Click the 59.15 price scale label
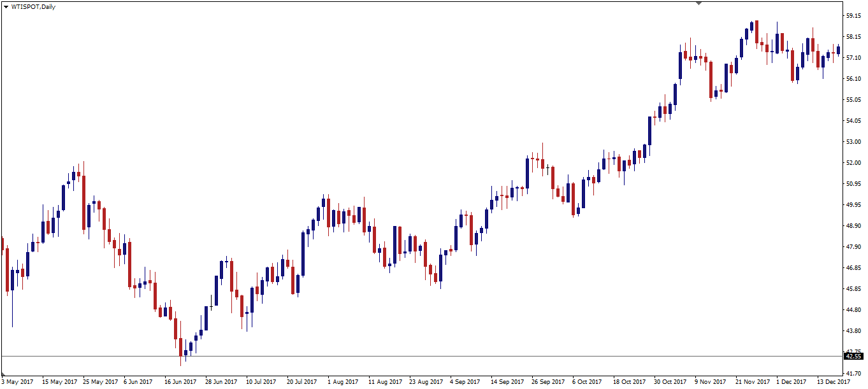 (x=854, y=15)
